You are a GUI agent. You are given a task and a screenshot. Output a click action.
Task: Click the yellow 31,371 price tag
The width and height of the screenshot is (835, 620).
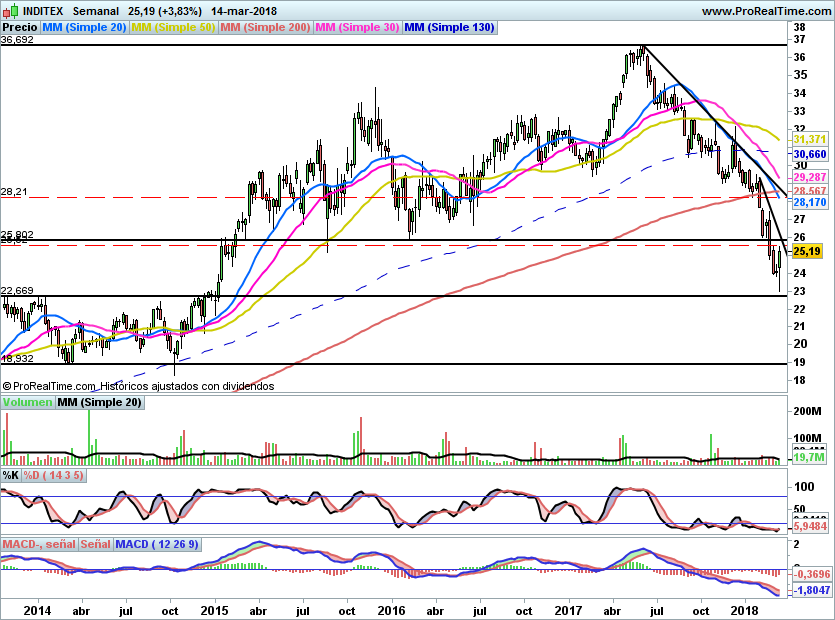tap(809, 139)
